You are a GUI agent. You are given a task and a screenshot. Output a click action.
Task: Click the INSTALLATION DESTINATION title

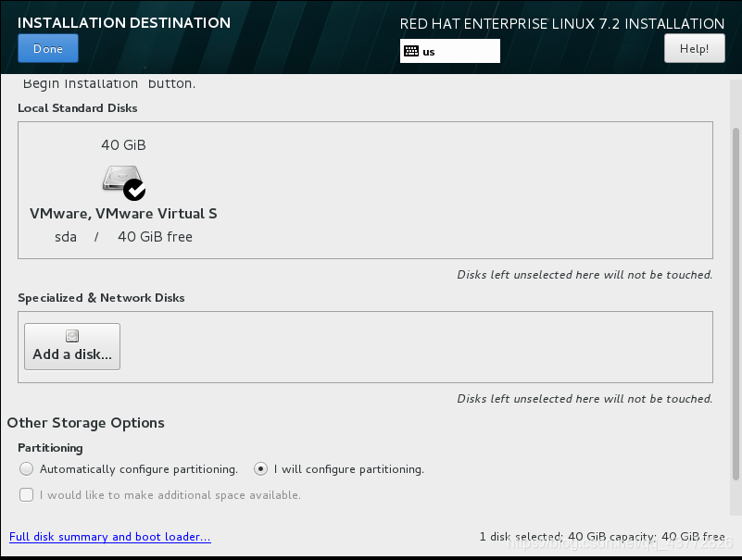coord(124,23)
